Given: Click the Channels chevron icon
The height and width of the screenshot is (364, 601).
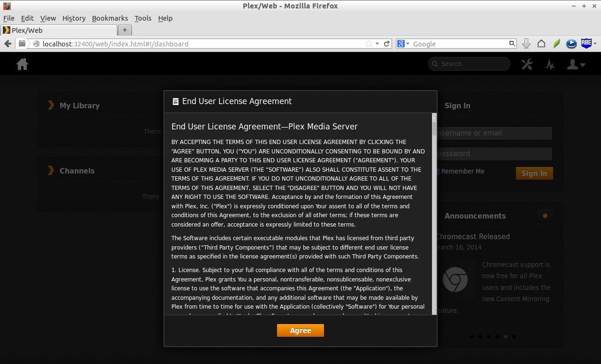Looking at the screenshot, I should (51, 170).
